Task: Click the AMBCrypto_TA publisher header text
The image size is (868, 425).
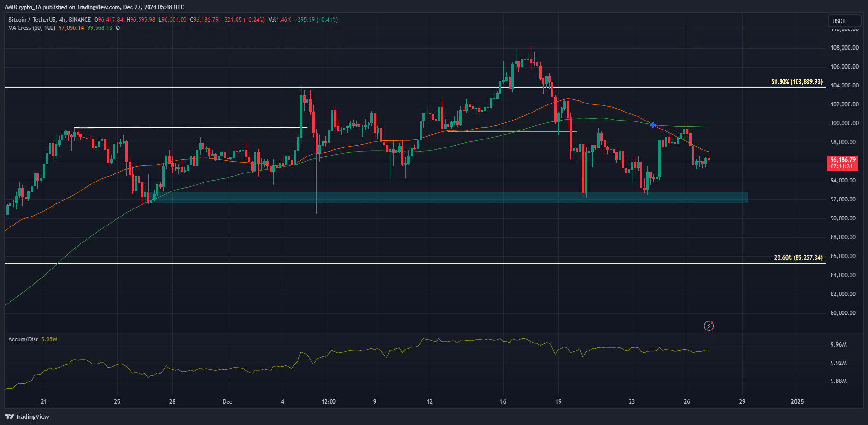Action: point(94,7)
